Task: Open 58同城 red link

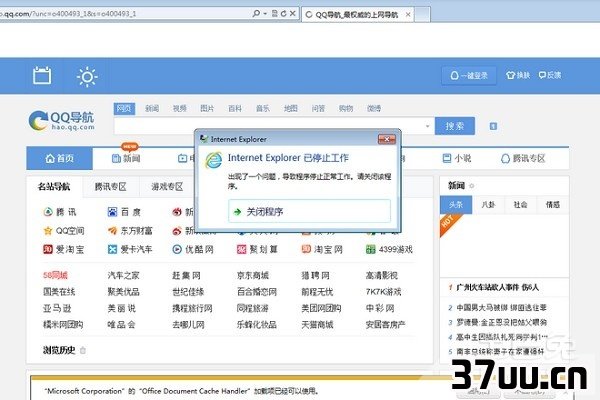Action: tap(55, 275)
